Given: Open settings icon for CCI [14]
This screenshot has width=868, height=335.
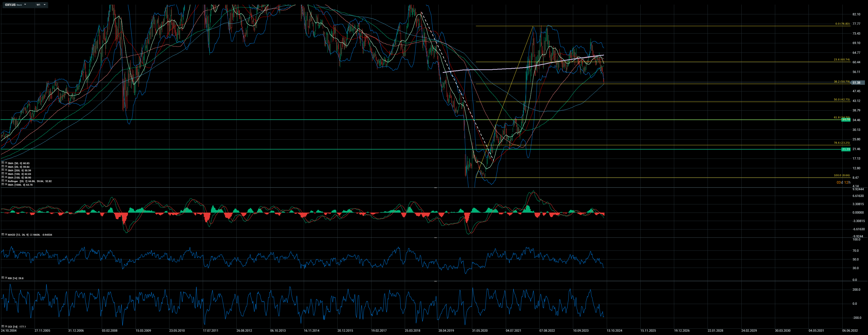Looking at the screenshot, I should [x=3, y=326].
